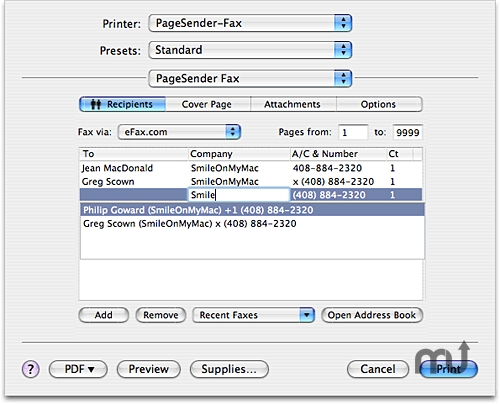This screenshot has height=404, width=500.
Task: Open the Printer dropdown showing PageSender-Fax
Action: pyautogui.click(x=250, y=23)
